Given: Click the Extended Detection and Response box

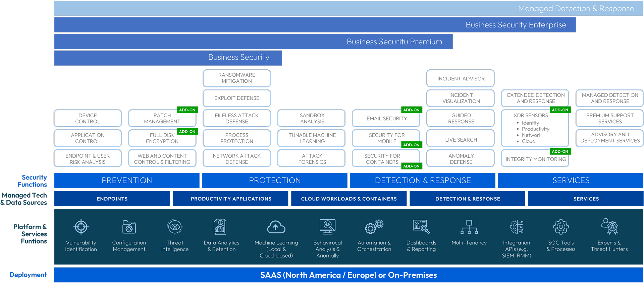Looking at the screenshot, I should [x=535, y=98].
